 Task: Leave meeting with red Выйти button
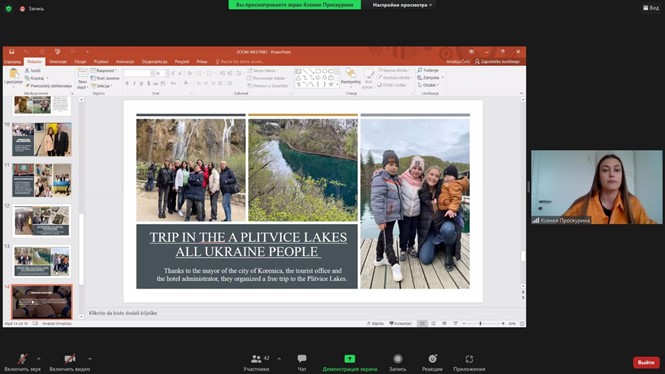pos(646,363)
